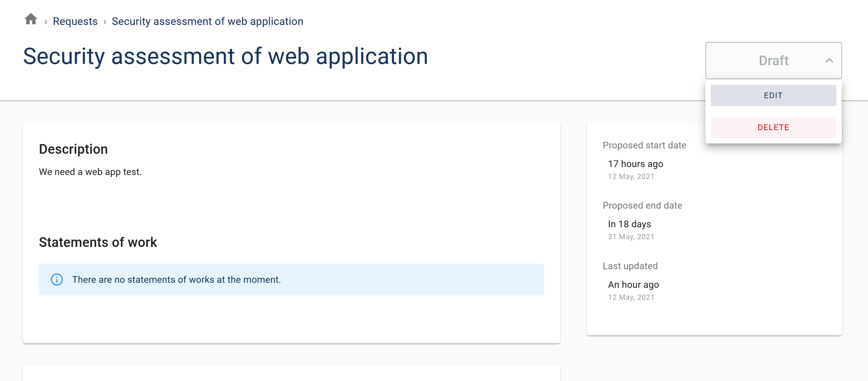Click the 'In 18 days' value
Screen dimensions: 868x381
coord(629,224)
